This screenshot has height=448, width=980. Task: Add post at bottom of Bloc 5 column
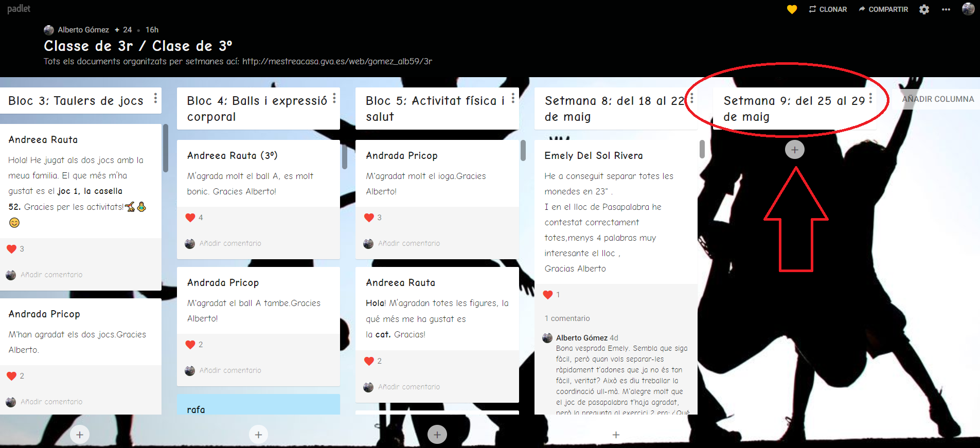[437, 435]
